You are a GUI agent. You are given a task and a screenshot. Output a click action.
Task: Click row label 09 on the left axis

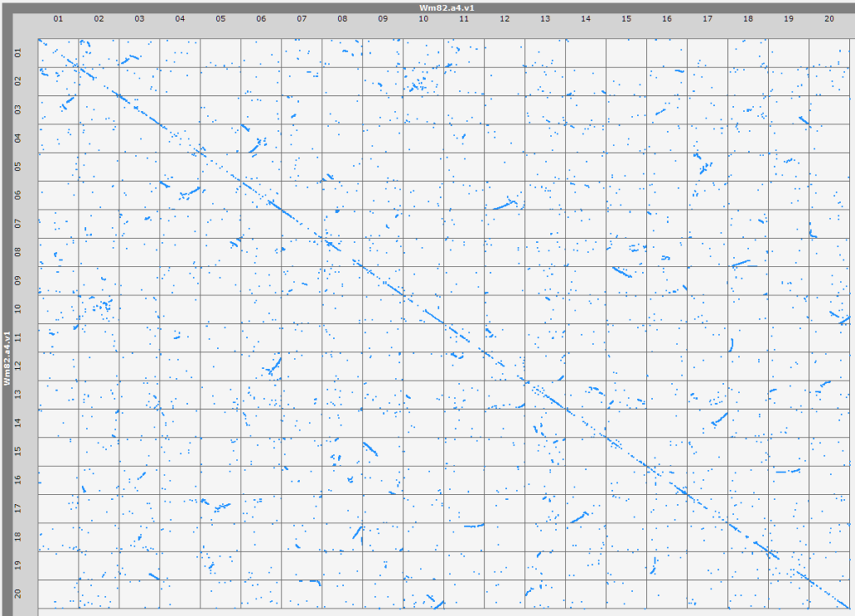pos(18,280)
